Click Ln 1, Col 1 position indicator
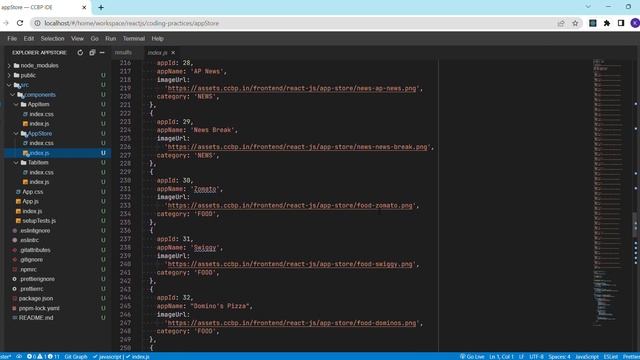 pos(501,357)
